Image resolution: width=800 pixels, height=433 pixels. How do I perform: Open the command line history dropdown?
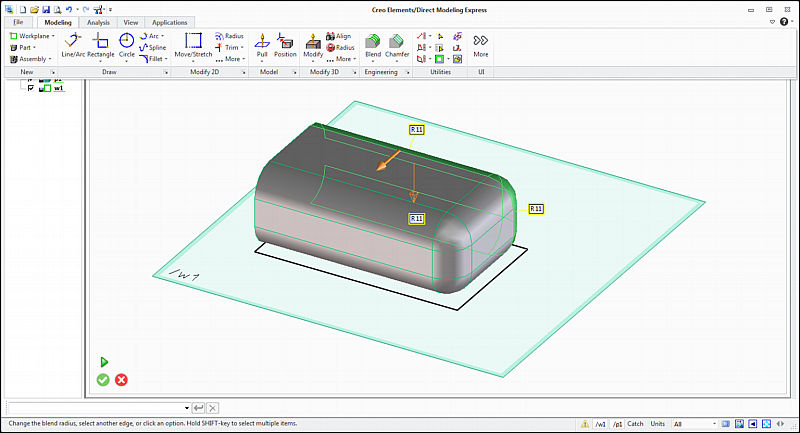pyautogui.click(x=187, y=408)
